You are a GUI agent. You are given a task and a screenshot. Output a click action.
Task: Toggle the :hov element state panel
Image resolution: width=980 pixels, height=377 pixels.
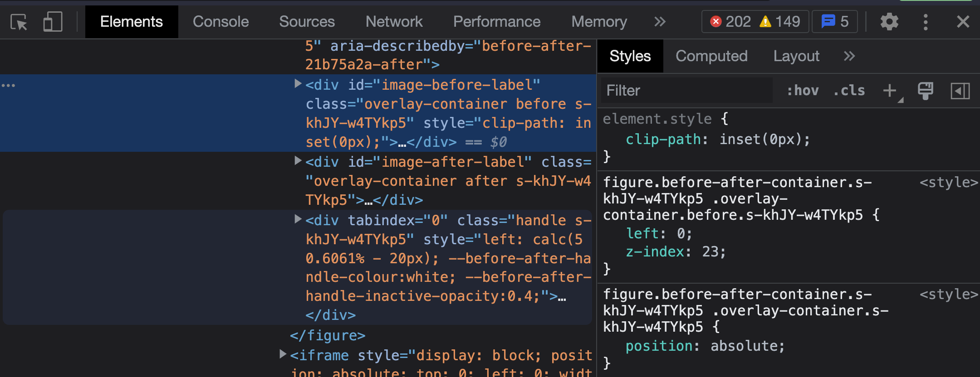[803, 91]
